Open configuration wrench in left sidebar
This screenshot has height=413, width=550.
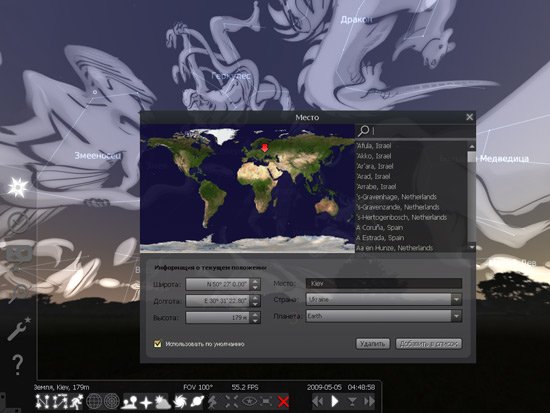(19, 329)
